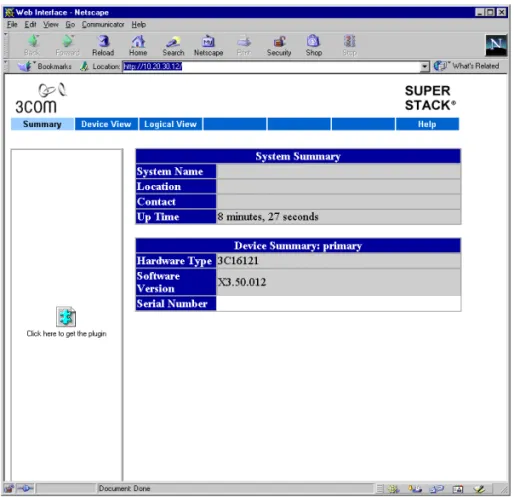514x497 pixels.
Task: Click the Hardware Type value 3C16121
Action: point(238,261)
